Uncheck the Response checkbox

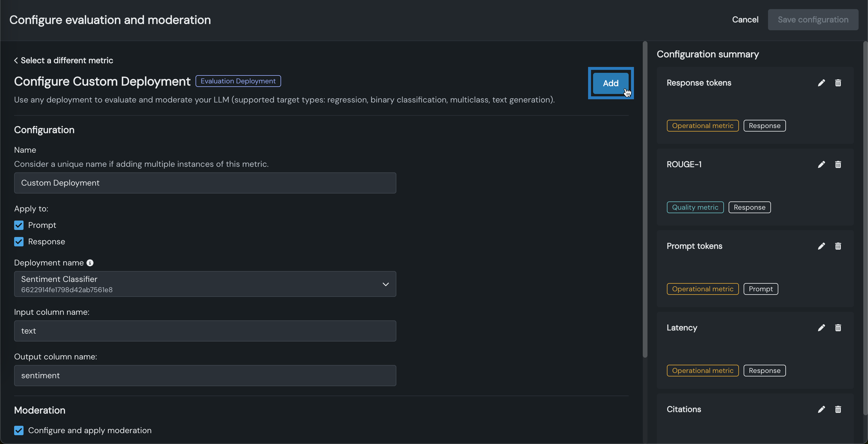(19, 242)
